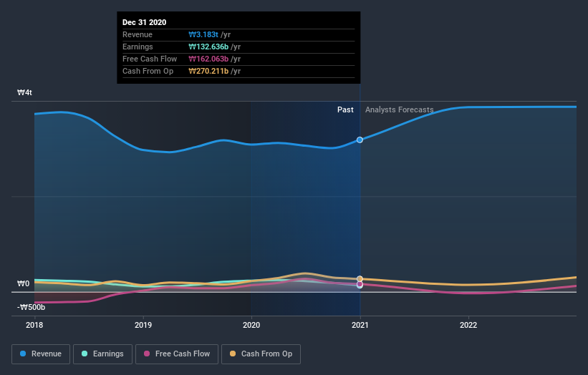Click the 2020 x-axis label
The height and width of the screenshot is (375, 588).
pos(251,325)
